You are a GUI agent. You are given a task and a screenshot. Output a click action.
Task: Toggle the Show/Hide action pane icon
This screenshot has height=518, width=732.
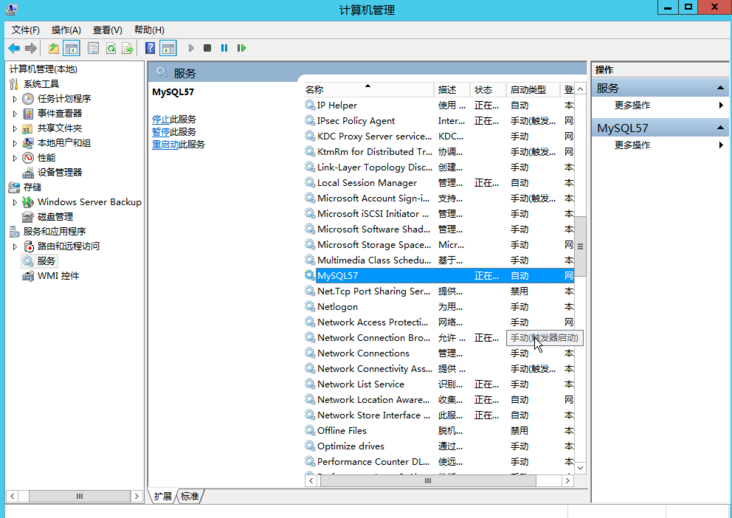(x=168, y=48)
